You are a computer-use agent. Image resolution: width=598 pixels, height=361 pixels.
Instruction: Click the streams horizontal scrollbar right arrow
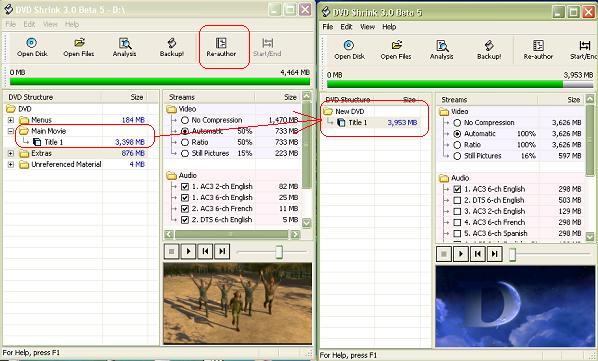pos(295,234)
